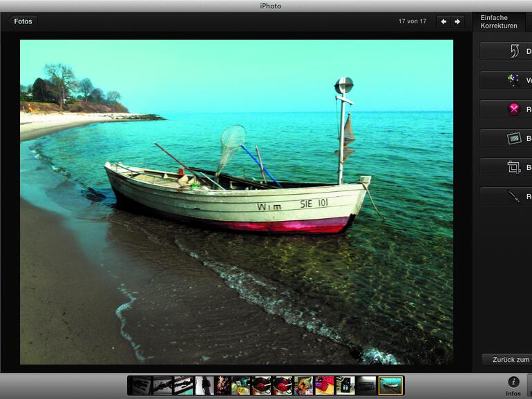Click the 'Zurück zum' revert button
Image resolution: width=532 pixels, height=399 pixels.
coord(507,360)
